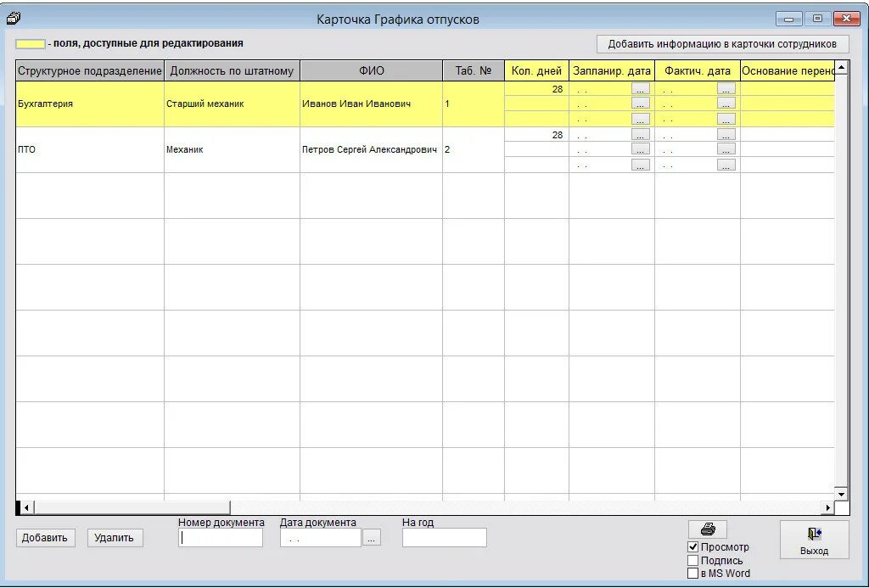Open planned date picker in Иванов's first row
This screenshot has height=588, width=869.
tap(641, 89)
